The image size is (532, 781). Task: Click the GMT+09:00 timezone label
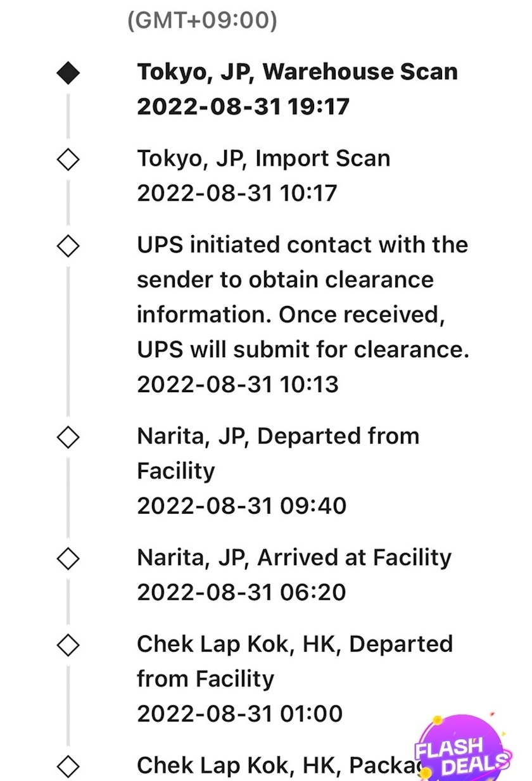click(x=202, y=22)
